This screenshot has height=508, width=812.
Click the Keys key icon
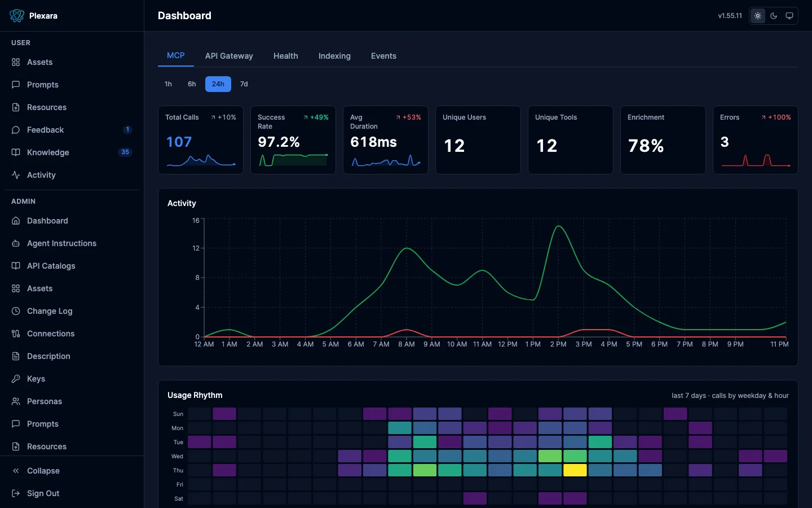point(16,379)
